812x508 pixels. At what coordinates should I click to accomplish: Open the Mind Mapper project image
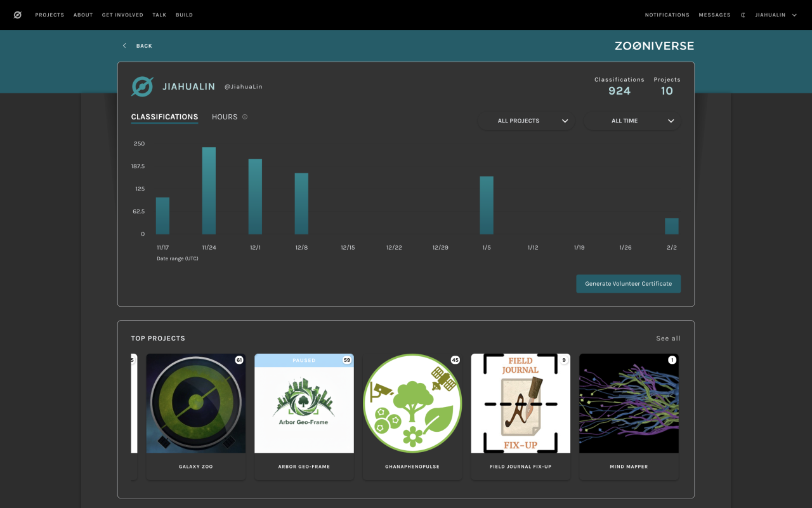click(x=629, y=403)
